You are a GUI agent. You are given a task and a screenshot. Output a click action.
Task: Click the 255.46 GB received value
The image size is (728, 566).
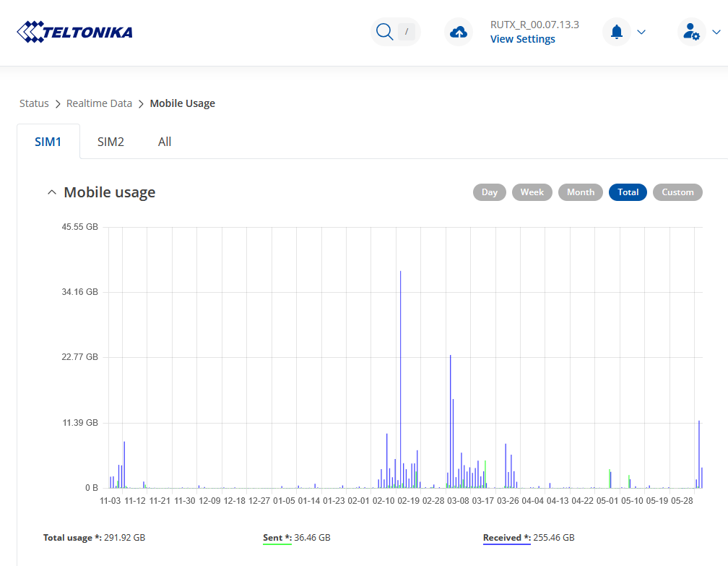[554, 538]
